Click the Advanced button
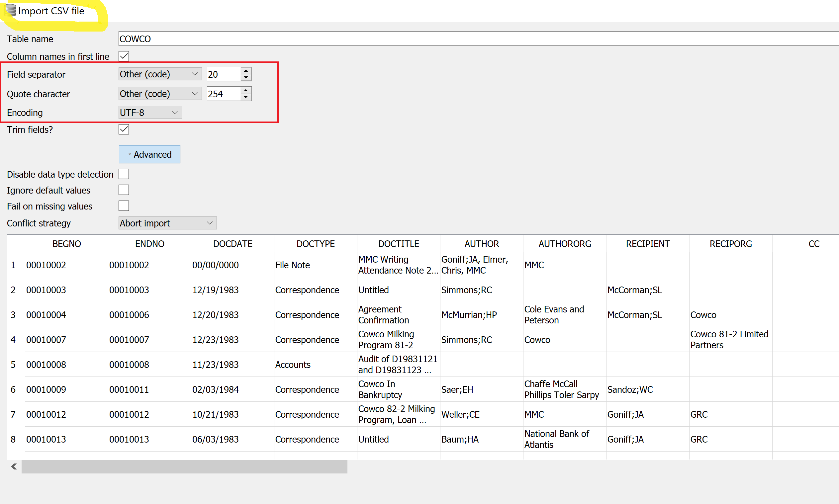The height and width of the screenshot is (504, 839). click(x=152, y=154)
